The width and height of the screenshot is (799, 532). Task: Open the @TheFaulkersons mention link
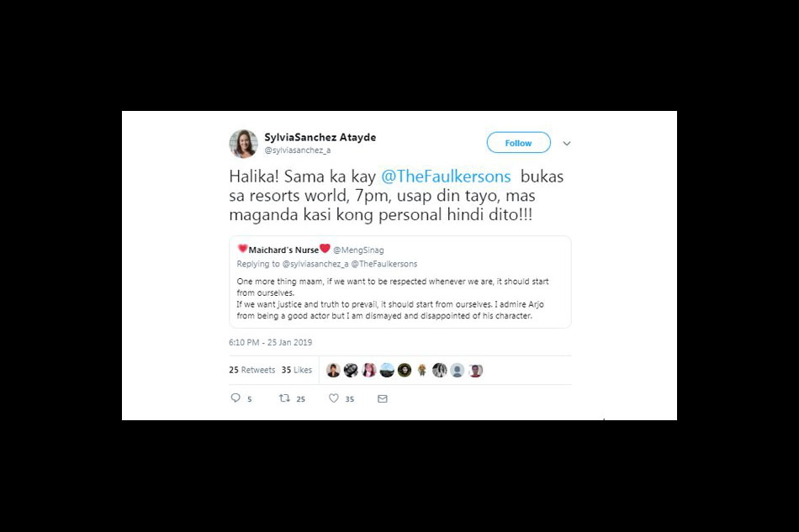tap(446, 176)
